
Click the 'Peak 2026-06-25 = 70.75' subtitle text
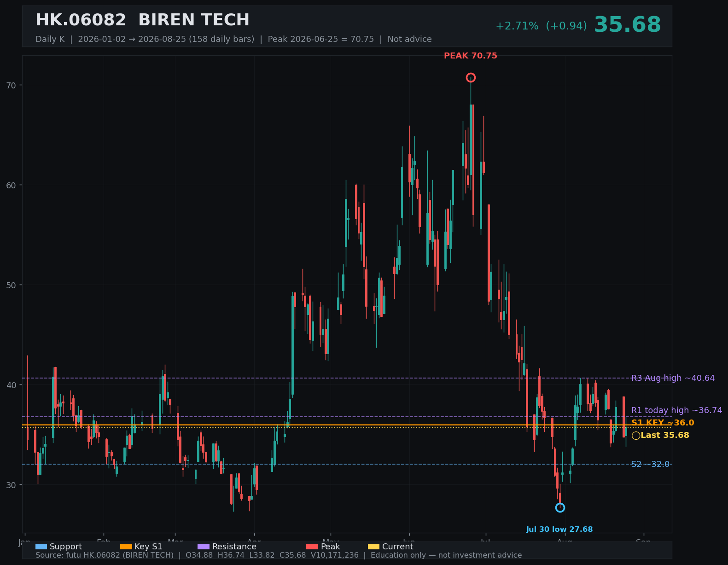tap(321, 39)
